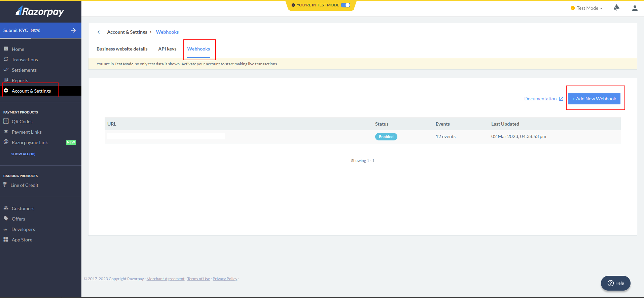Image resolution: width=644 pixels, height=298 pixels.
Task: Open Transactions via its sidebar icon
Action: (x=6, y=59)
